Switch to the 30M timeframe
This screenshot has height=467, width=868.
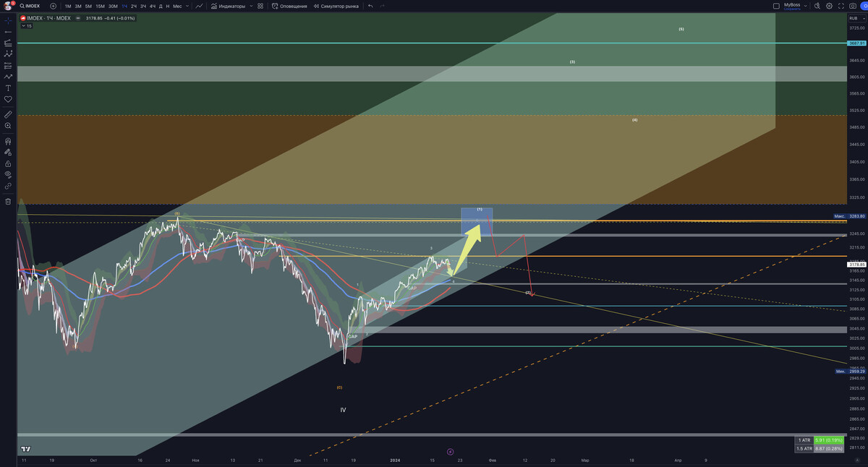(113, 6)
